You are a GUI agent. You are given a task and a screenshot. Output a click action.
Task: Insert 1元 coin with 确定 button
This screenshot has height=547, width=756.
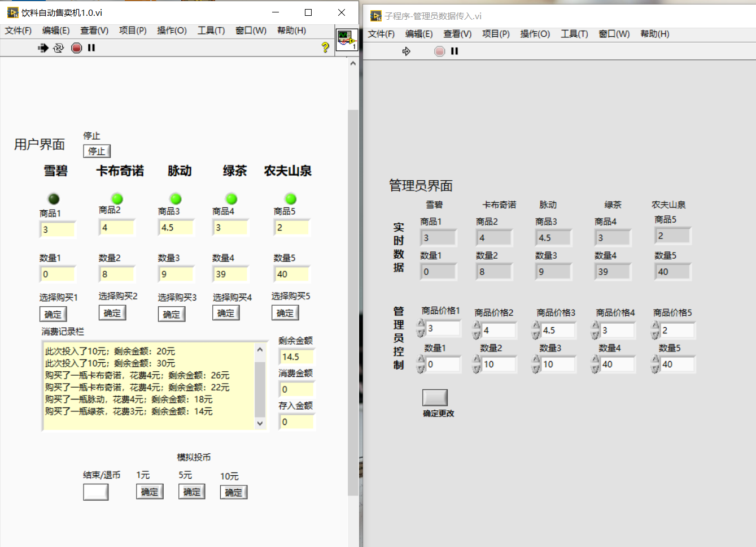click(150, 492)
